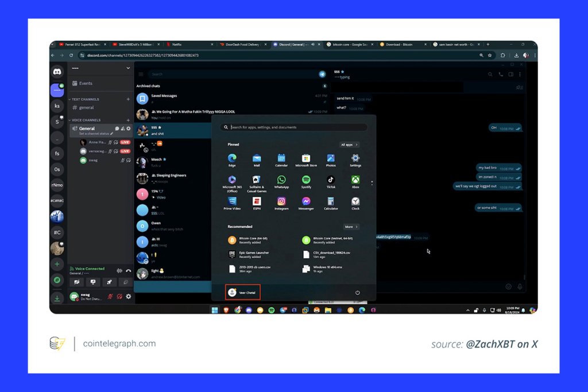Open Discord user settings gear
This screenshot has height=392, width=588.
coord(129,297)
